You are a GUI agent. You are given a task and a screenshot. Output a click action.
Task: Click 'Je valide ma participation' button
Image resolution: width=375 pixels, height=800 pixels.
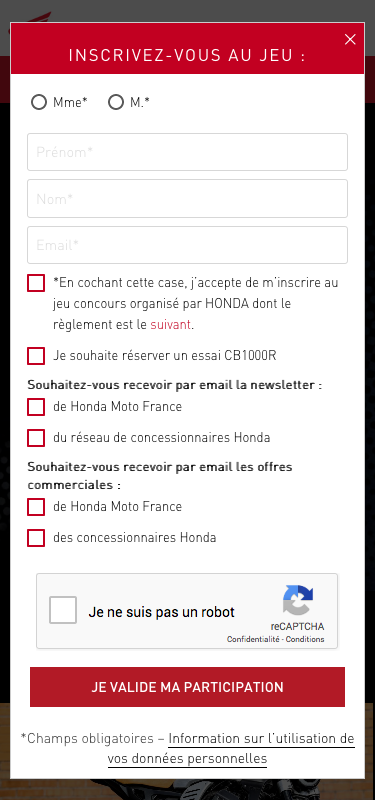point(187,687)
